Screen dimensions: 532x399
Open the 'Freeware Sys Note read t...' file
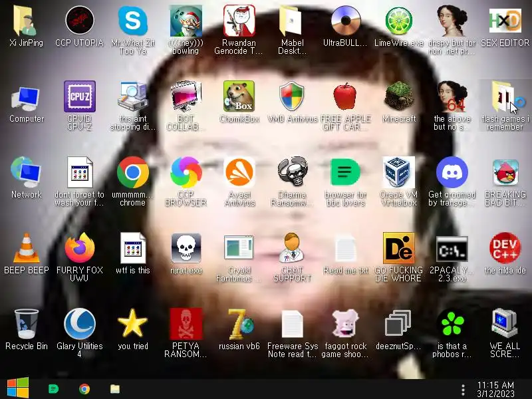pos(292,325)
